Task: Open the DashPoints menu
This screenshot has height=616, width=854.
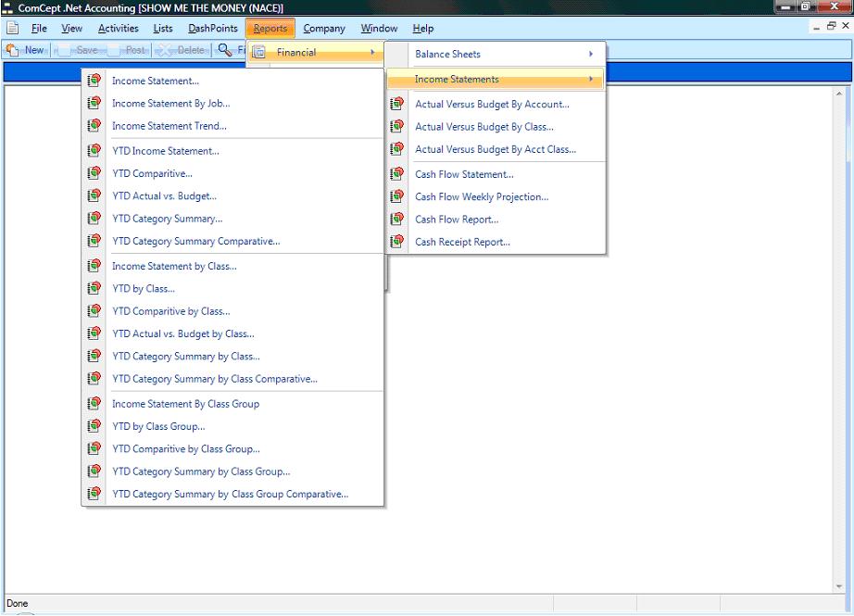Action: click(x=213, y=29)
